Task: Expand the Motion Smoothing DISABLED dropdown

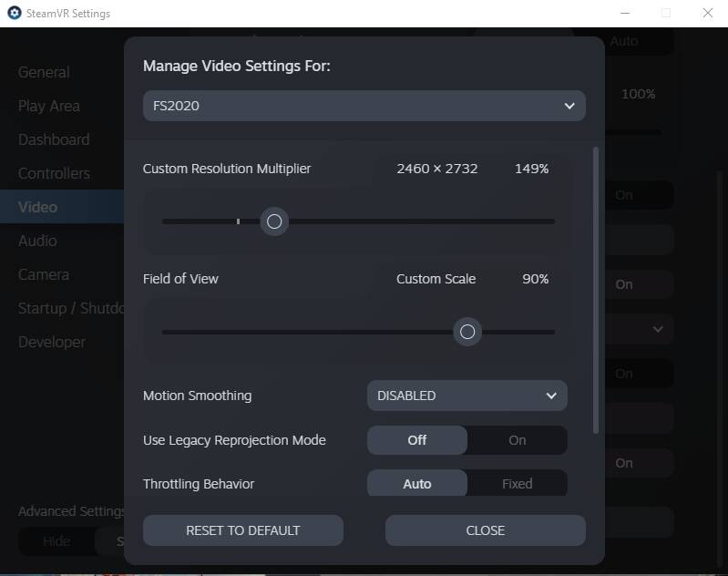Action: tap(467, 396)
